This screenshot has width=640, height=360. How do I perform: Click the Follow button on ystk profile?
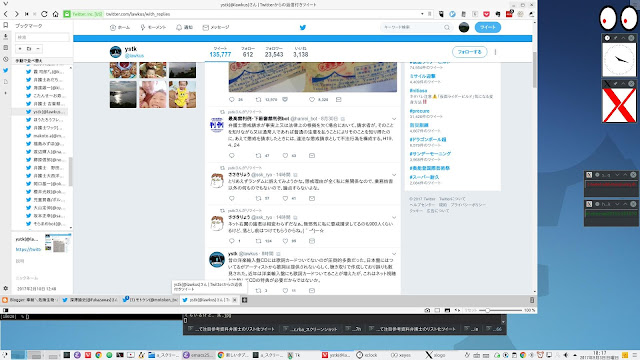469,52
